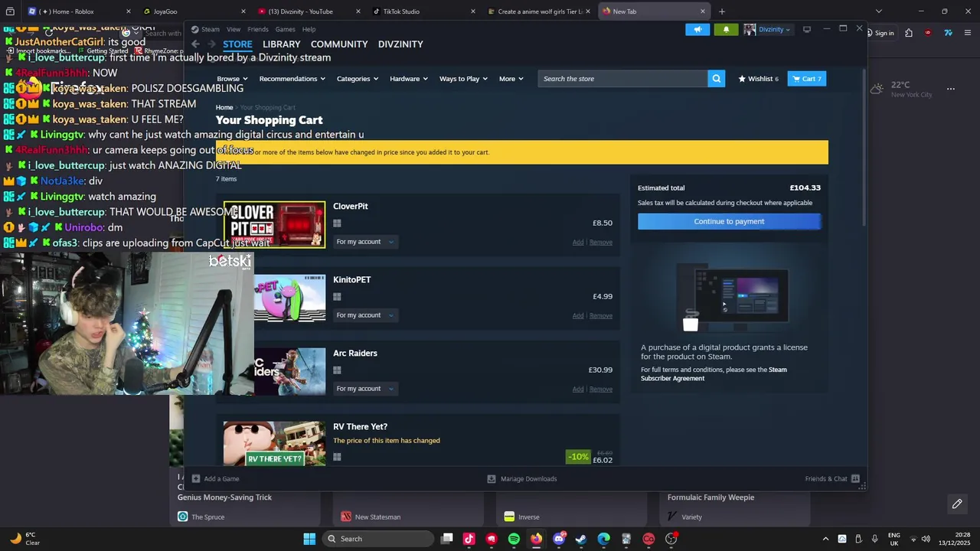Go back in Steam navigation
The image size is (980, 551).
pos(195,44)
